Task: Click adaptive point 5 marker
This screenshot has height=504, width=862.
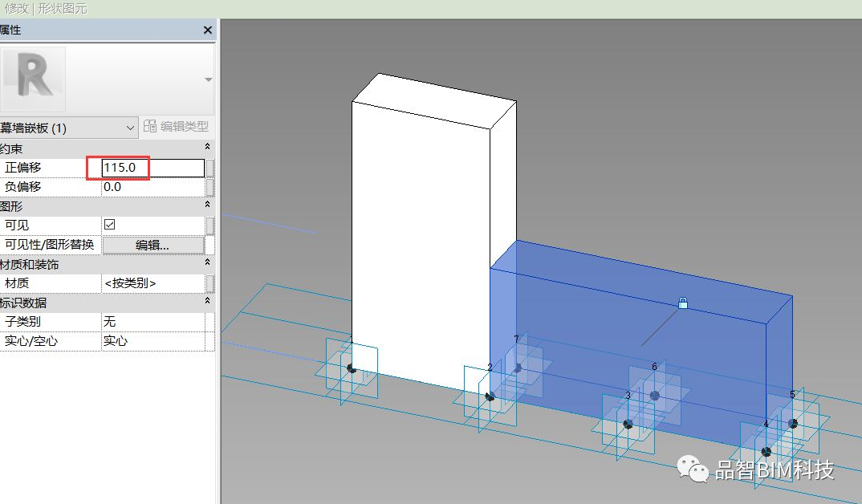Action: [793, 423]
